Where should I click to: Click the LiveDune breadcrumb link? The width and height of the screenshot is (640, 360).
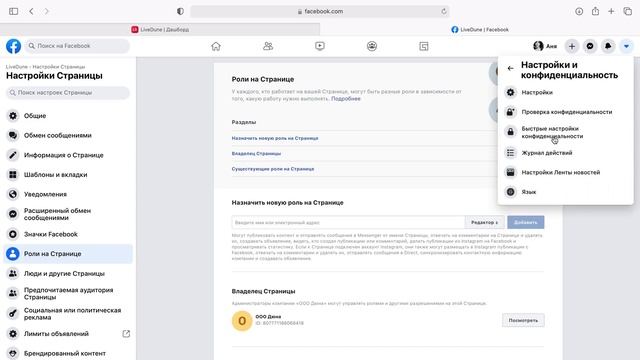17,67
